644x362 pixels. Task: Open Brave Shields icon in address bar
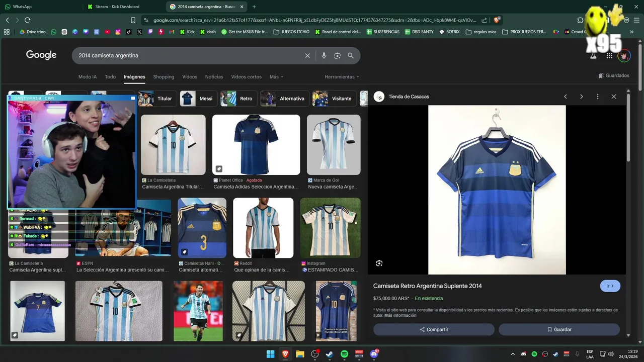[497, 20]
